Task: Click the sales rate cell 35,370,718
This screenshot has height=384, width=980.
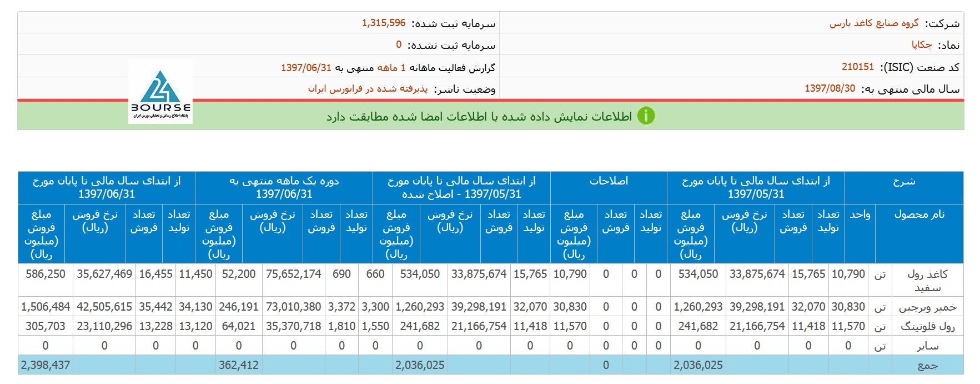Action: (293, 326)
